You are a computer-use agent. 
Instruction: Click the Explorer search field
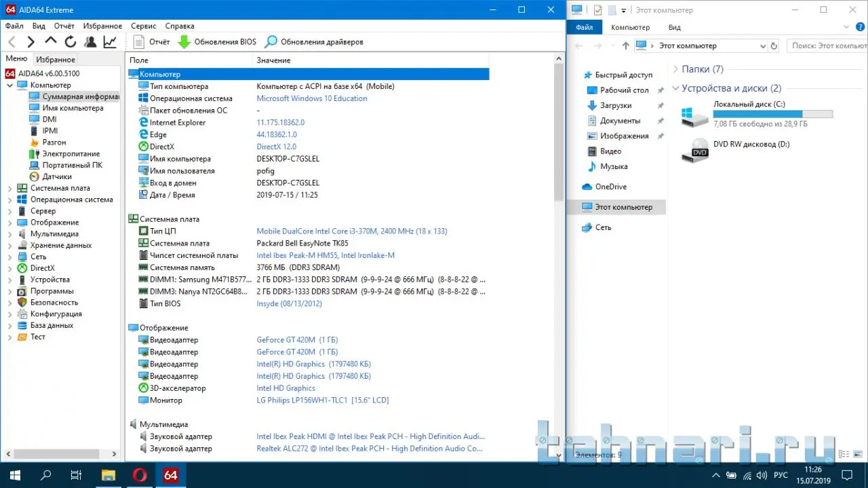(829, 46)
